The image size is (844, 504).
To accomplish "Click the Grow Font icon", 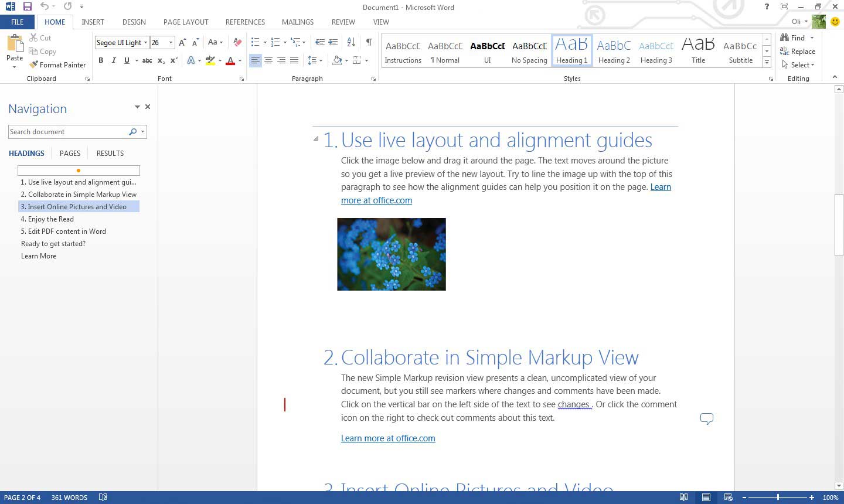I will tap(182, 42).
